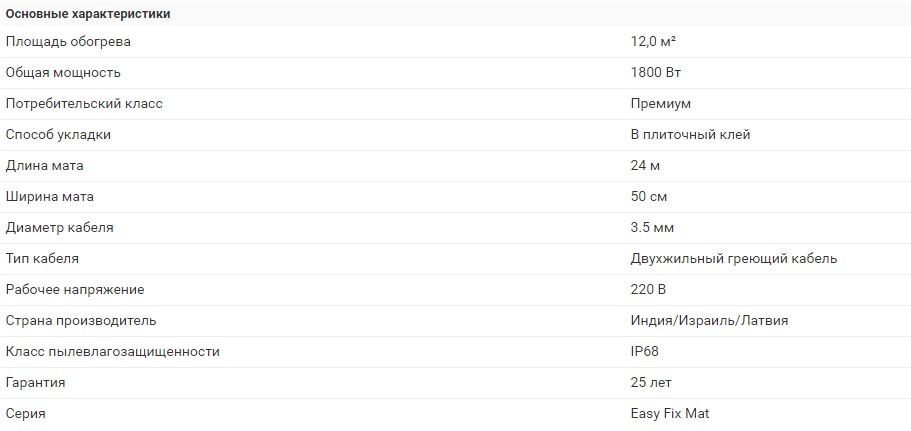The image size is (911, 431).
Task: Click the "Длина мата" label
Action: click(45, 166)
